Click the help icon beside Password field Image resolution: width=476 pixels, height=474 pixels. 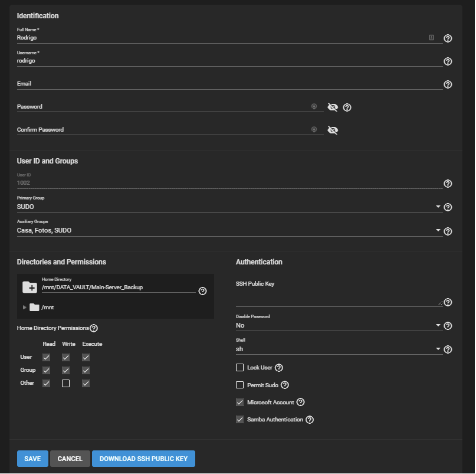coord(347,107)
